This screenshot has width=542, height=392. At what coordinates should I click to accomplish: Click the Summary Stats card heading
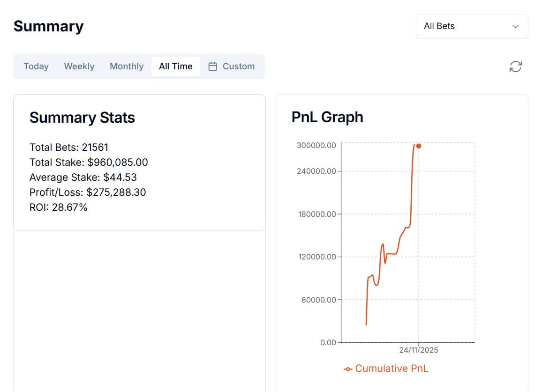[82, 118]
